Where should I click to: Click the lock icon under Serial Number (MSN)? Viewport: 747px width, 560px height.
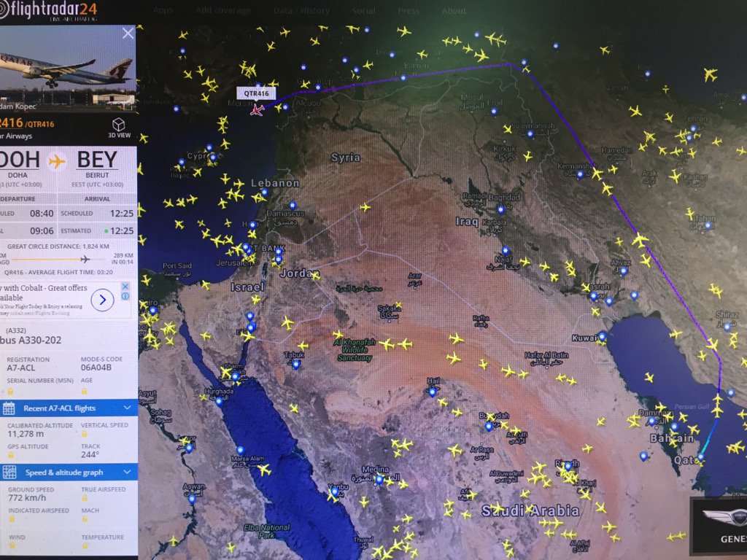pos(10,392)
